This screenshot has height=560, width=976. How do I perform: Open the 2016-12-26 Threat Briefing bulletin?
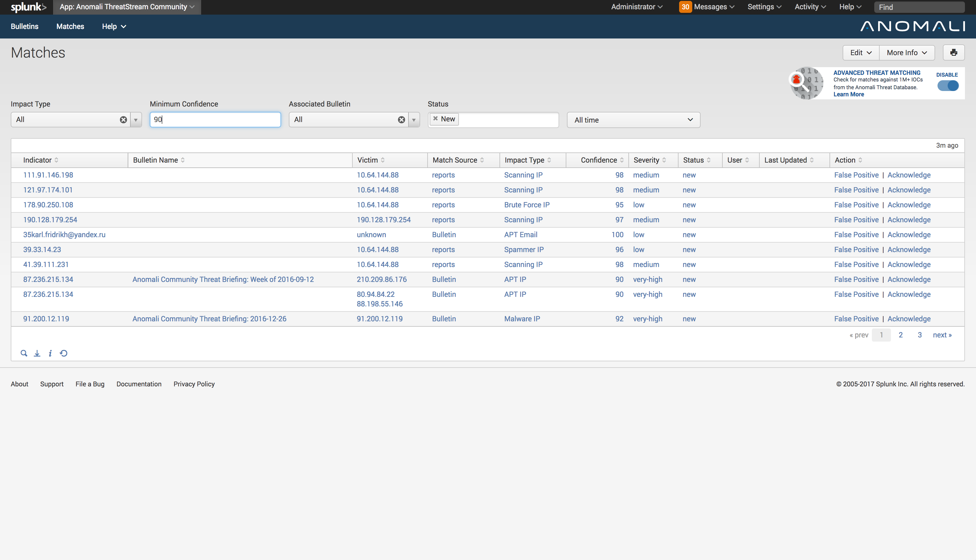click(x=209, y=319)
